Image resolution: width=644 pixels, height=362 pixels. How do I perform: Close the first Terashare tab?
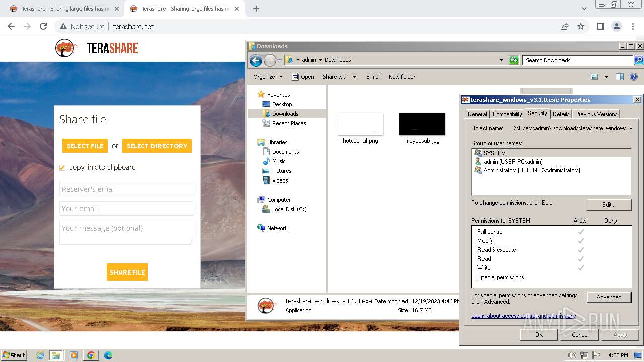117,9
